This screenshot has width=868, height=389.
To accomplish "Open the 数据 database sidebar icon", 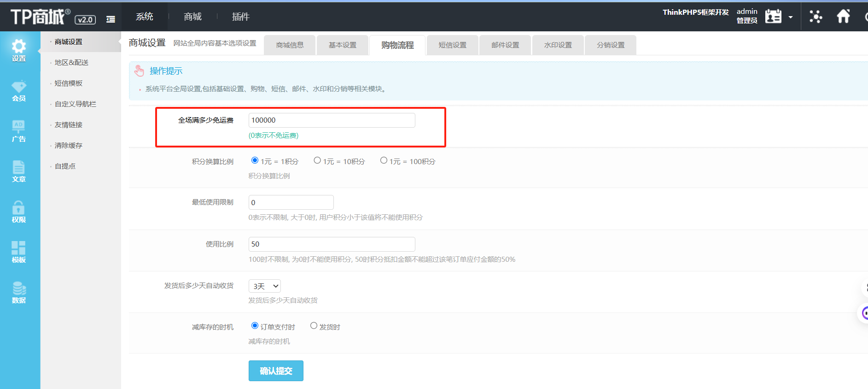I will (x=19, y=292).
